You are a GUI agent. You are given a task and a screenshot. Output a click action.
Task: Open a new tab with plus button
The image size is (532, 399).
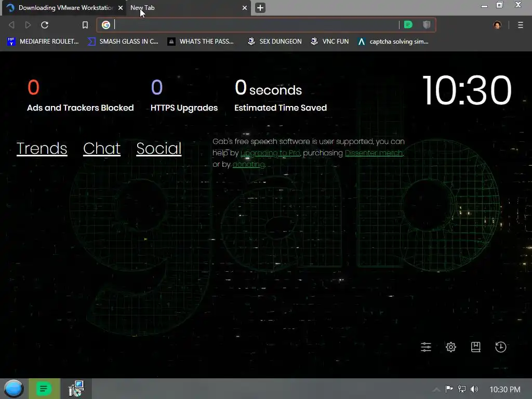coord(260,7)
